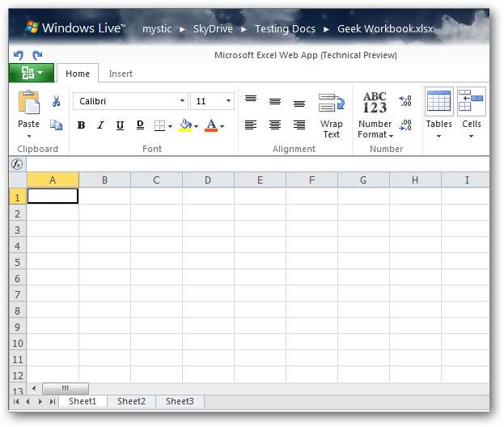Select column D header
Screen dimensions: 504x427
(x=208, y=180)
